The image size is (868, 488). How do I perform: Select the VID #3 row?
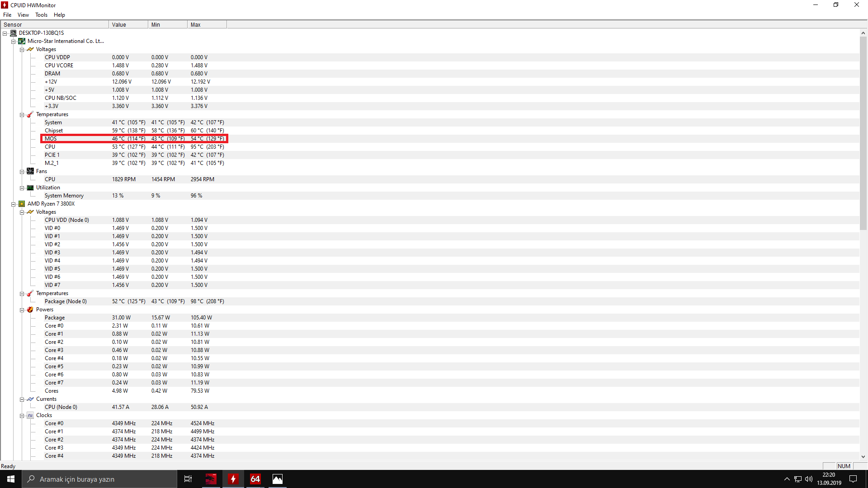pos(429,253)
